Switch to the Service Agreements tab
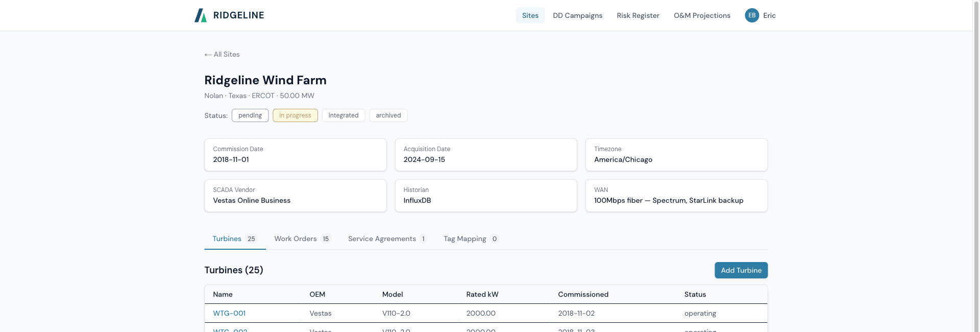The height and width of the screenshot is (332, 980). (x=387, y=239)
